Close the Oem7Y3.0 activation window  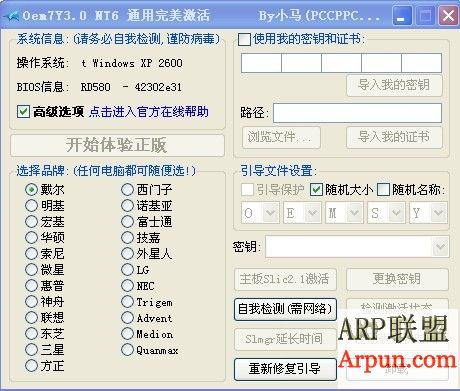[448, 16]
